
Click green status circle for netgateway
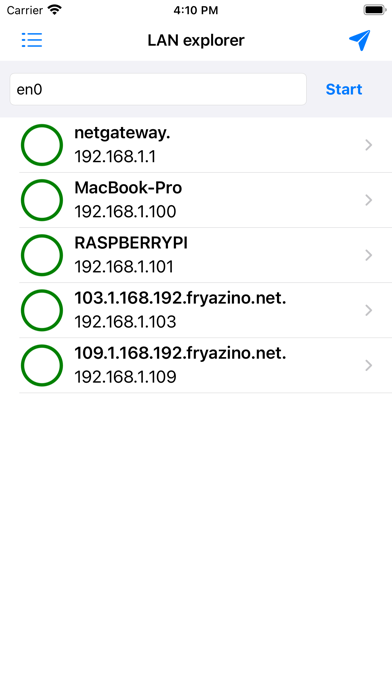(x=42, y=145)
